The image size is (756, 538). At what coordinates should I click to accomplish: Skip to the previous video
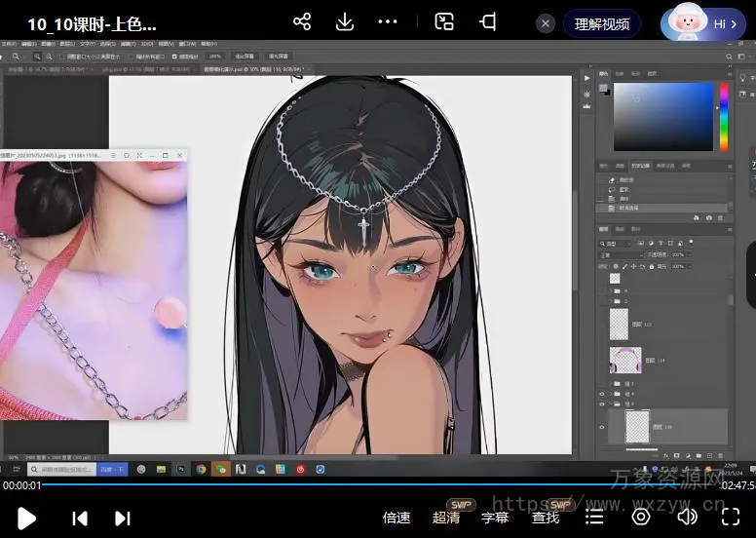[x=80, y=518]
